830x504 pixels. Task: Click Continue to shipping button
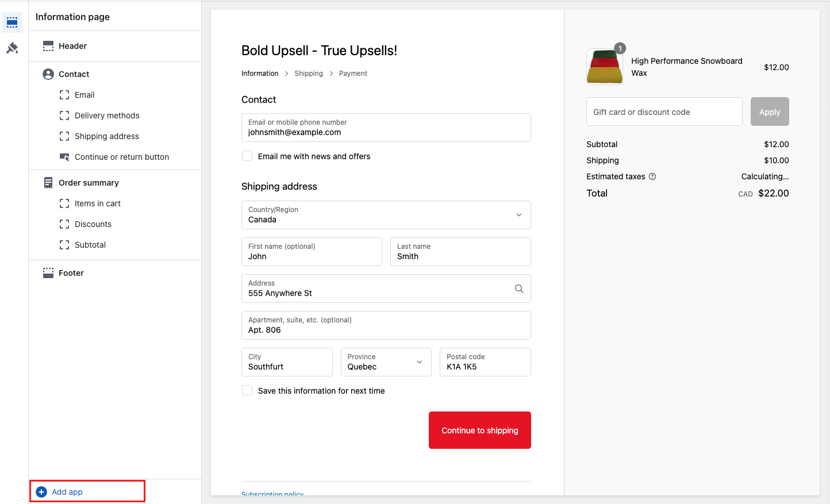[x=480, y=430]
